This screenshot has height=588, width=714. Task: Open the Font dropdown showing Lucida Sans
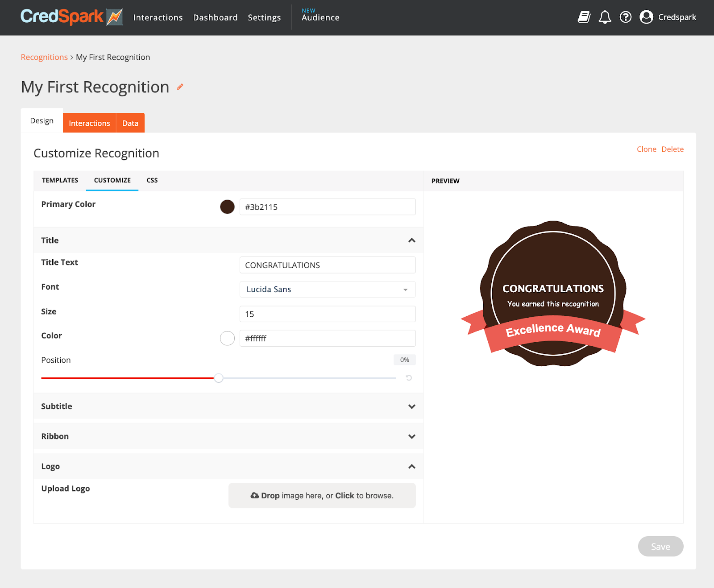click(x=328, y=290)
